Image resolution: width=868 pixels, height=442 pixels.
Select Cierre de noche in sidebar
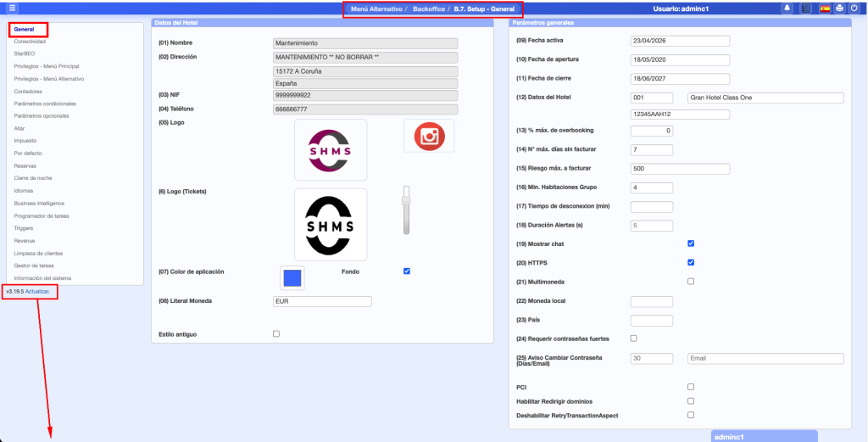click(33, 178)
